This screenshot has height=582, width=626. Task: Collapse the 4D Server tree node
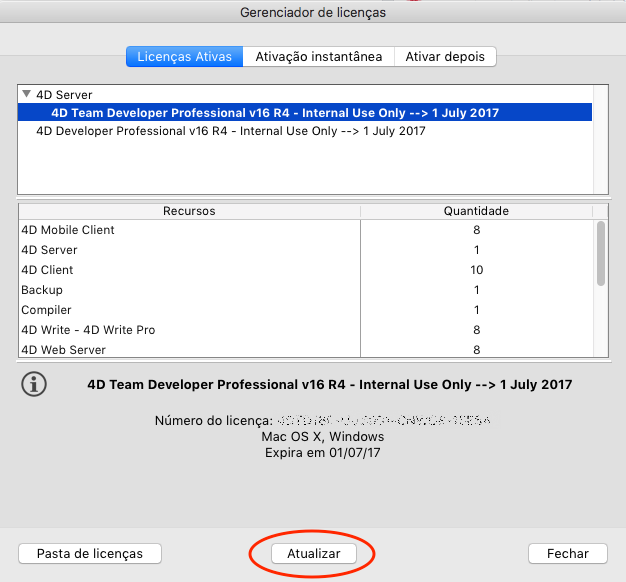pos(26,95)
